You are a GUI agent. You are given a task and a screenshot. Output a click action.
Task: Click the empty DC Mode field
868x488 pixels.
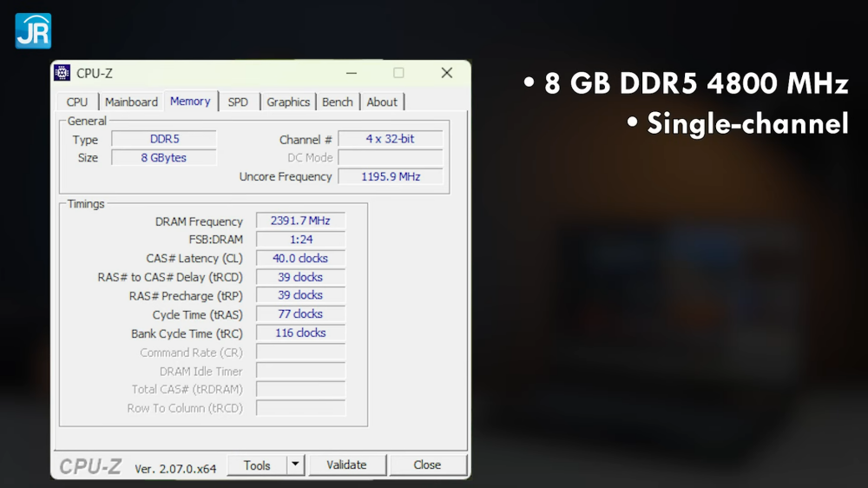(x=391, y=158)
